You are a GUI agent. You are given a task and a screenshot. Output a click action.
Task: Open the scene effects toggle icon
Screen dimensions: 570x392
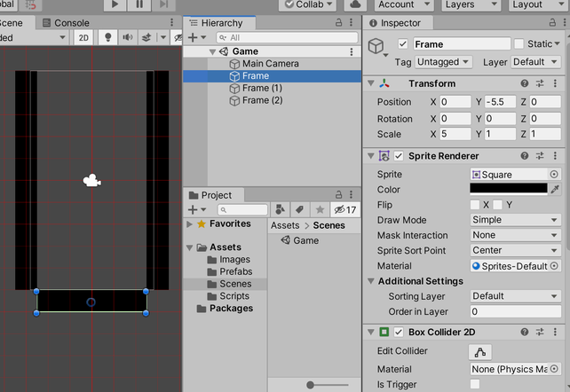click(146, 37)
